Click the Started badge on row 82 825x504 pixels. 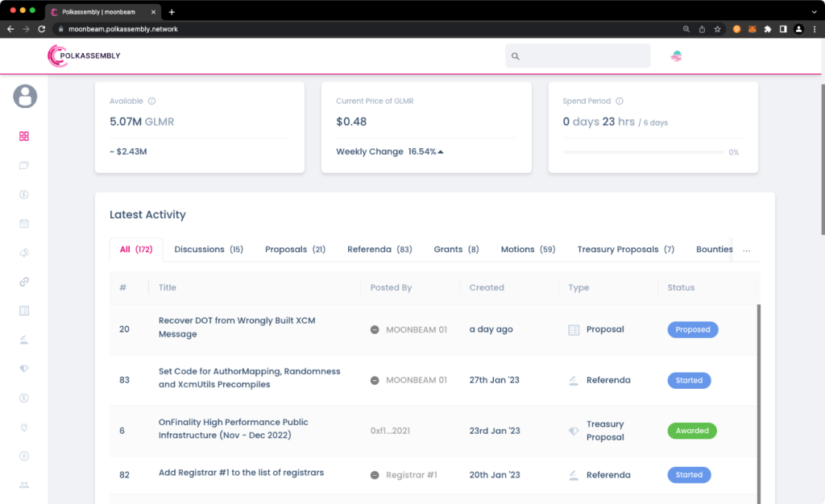689,474
